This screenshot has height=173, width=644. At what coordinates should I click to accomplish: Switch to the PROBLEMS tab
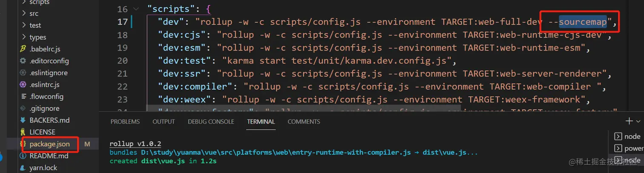coord(125,122)
